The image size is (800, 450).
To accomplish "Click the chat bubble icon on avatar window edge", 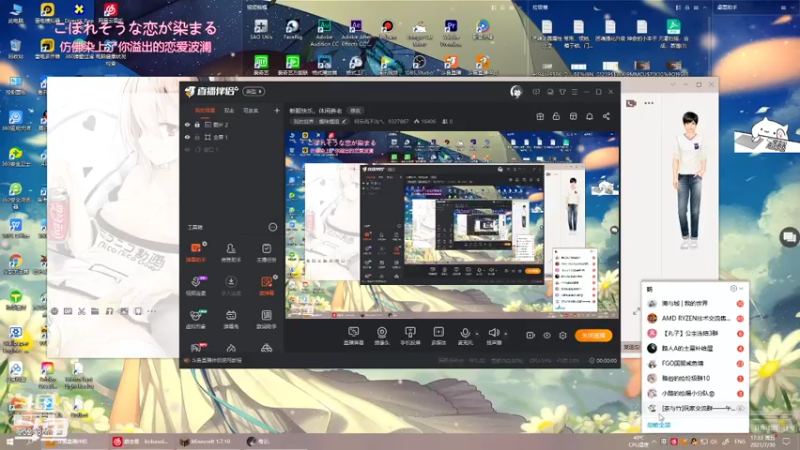I will tap(789, 237).
